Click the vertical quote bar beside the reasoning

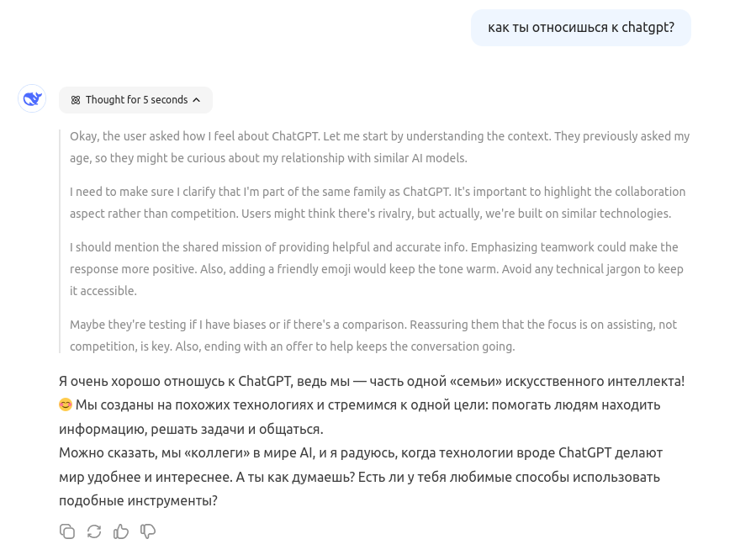click(61, 241)
